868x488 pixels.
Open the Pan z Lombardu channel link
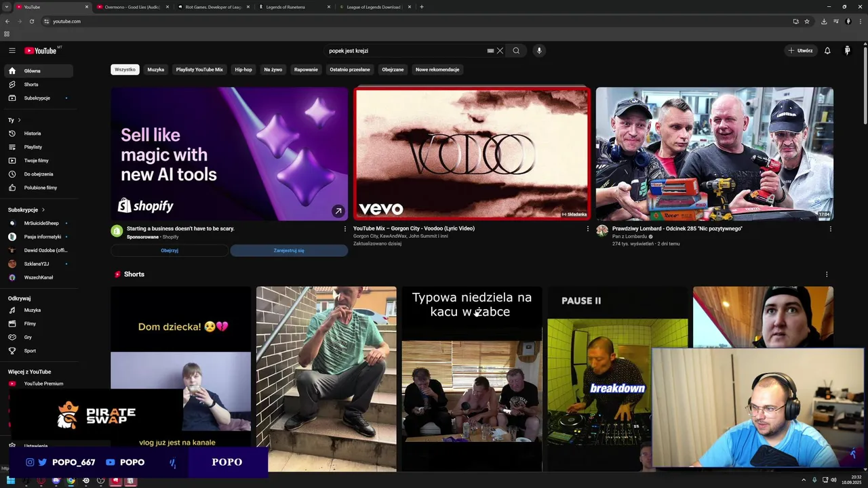tap(629, 237)
